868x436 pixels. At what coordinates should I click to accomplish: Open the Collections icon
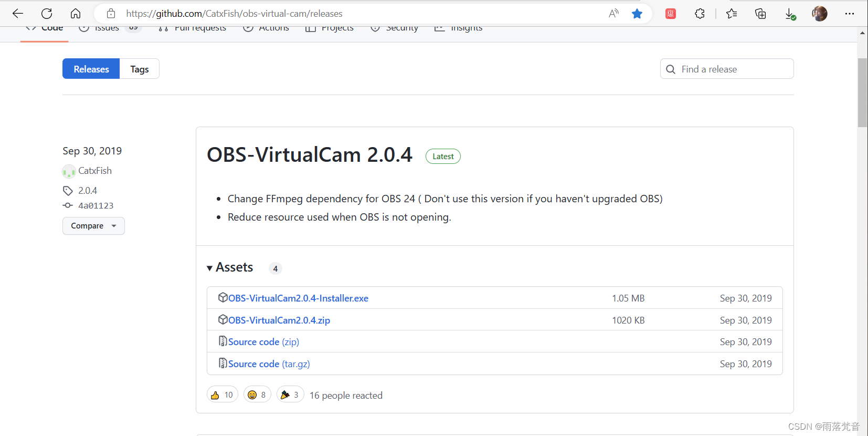pos(760,14)
